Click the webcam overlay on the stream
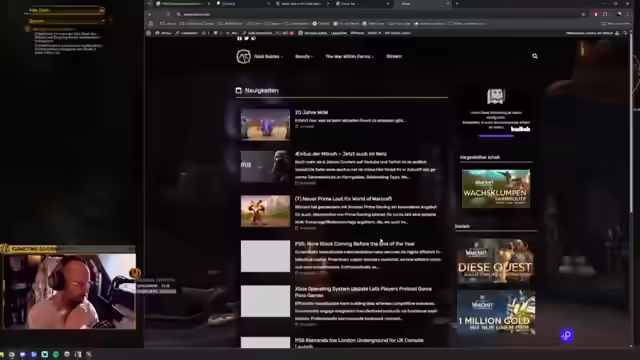 [69, 291]
